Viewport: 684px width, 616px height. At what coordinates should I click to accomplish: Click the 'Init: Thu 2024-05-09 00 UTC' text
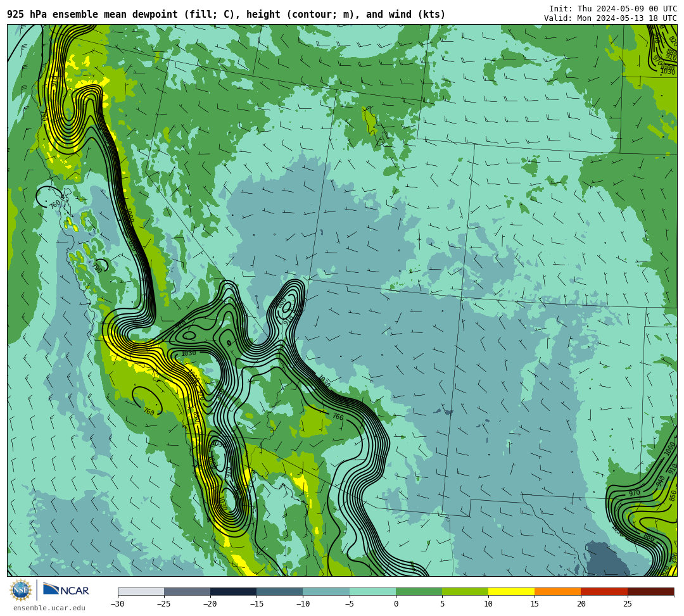[613, 9]
